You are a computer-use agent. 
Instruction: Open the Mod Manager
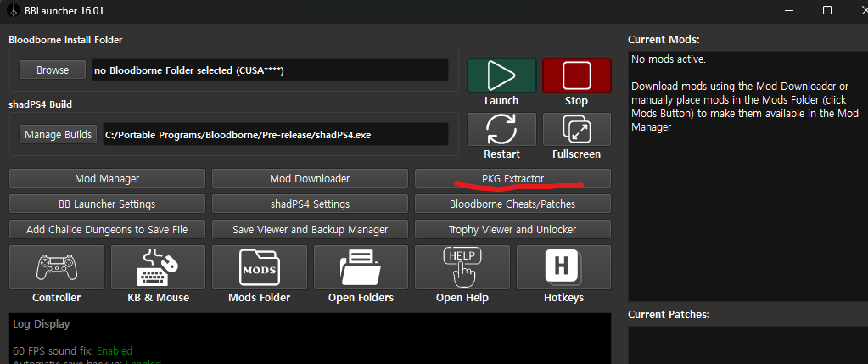pos(107,179)
